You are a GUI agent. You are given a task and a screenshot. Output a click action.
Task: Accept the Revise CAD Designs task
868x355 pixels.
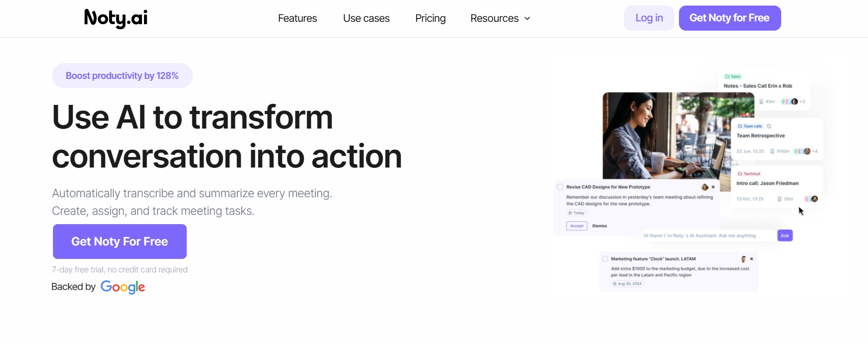576,226
